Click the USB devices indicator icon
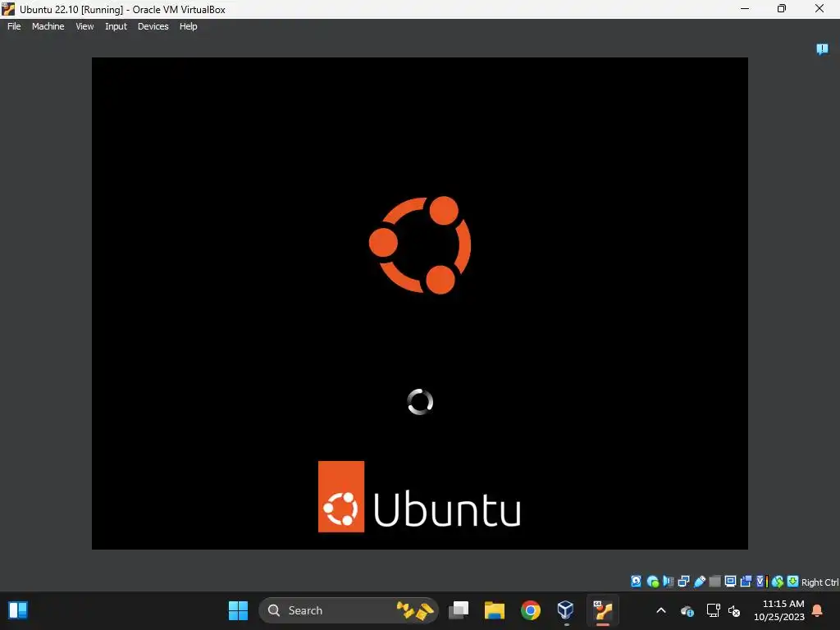Image resolution: width=840 pixels, height=630 pixels. pos(699,582)
